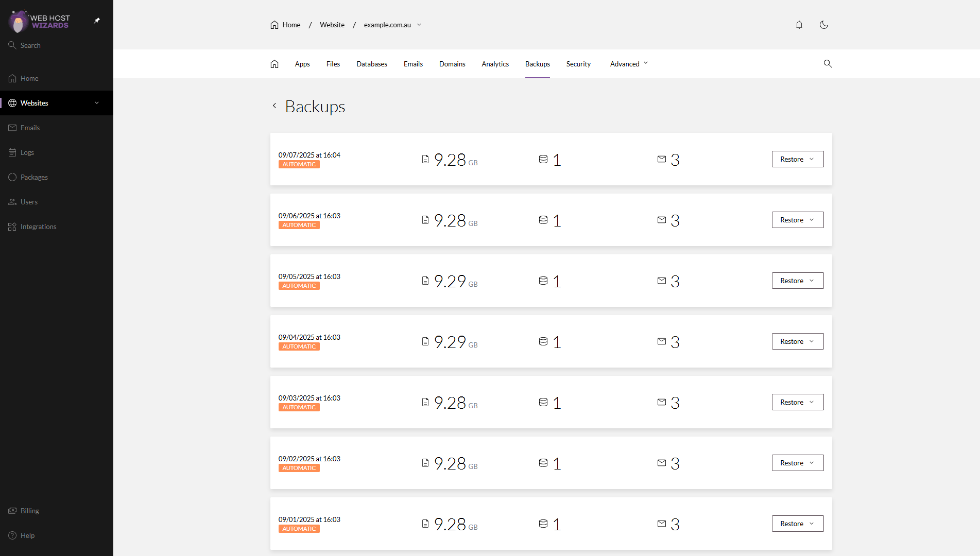
Task: Click the Web Host Wizards logo
Action: point(39,21)
